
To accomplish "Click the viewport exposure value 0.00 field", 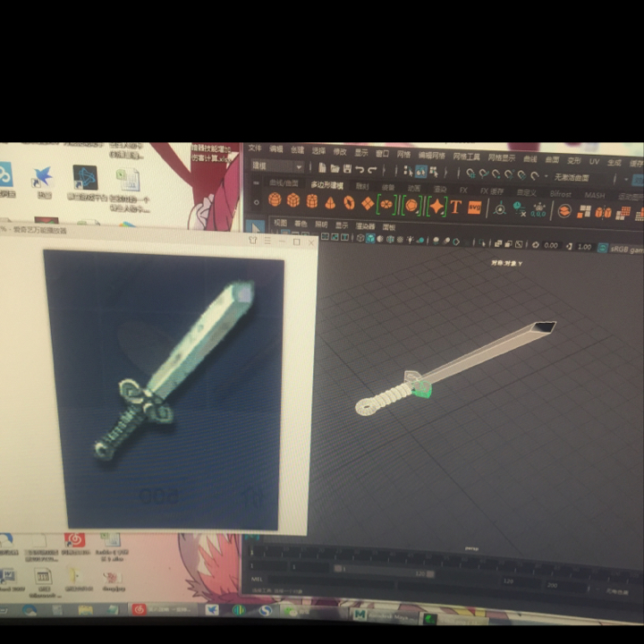I will point(551,246).
